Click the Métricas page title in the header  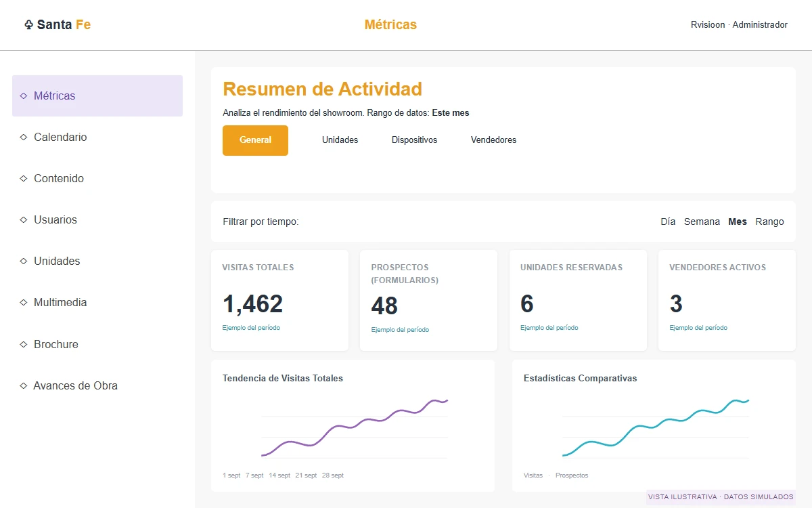point(390,25)
